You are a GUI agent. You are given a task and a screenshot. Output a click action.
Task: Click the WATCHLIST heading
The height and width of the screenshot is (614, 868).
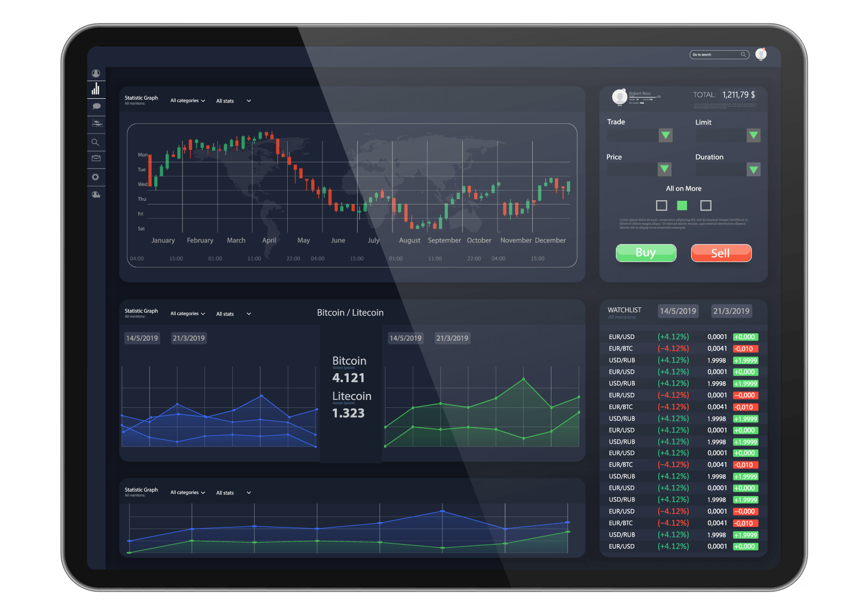click(625, 310)
